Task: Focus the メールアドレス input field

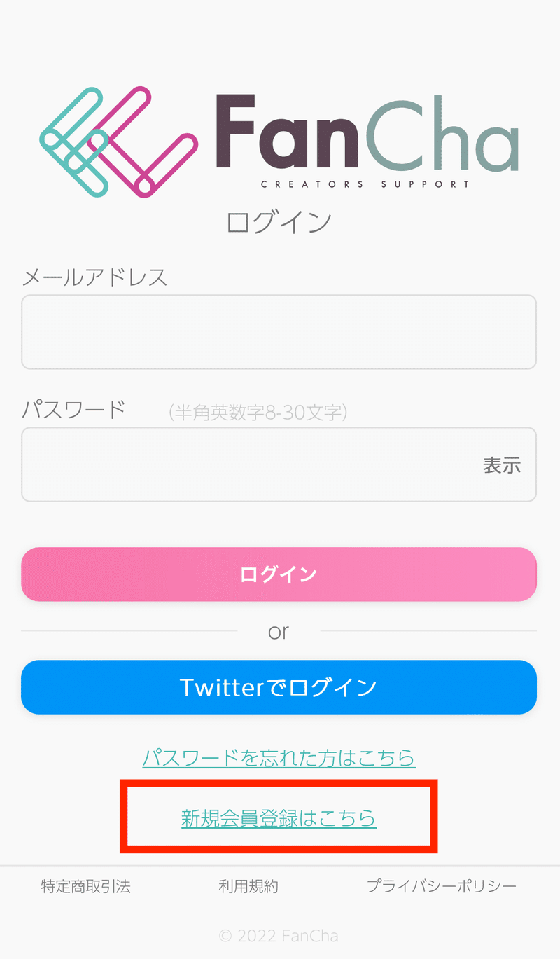Action: pyautogui.click(x=279, y=332)
